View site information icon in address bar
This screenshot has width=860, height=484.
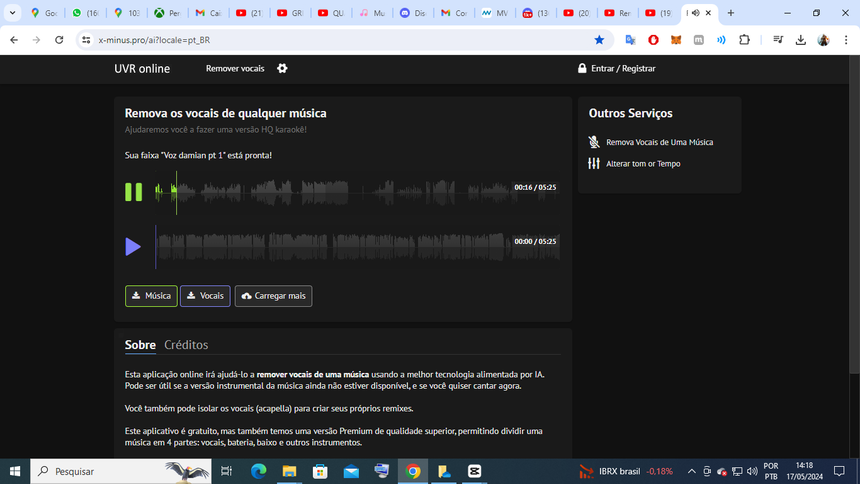[86, 40]
